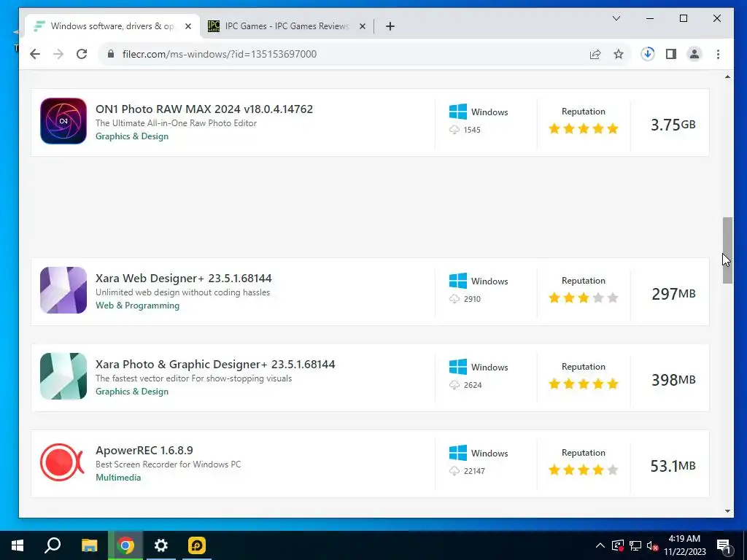Click the Windows logo in the Xara Web Designer+ row
The height and width of the screenshot is (560, 747).
click(x=458, y=281)
